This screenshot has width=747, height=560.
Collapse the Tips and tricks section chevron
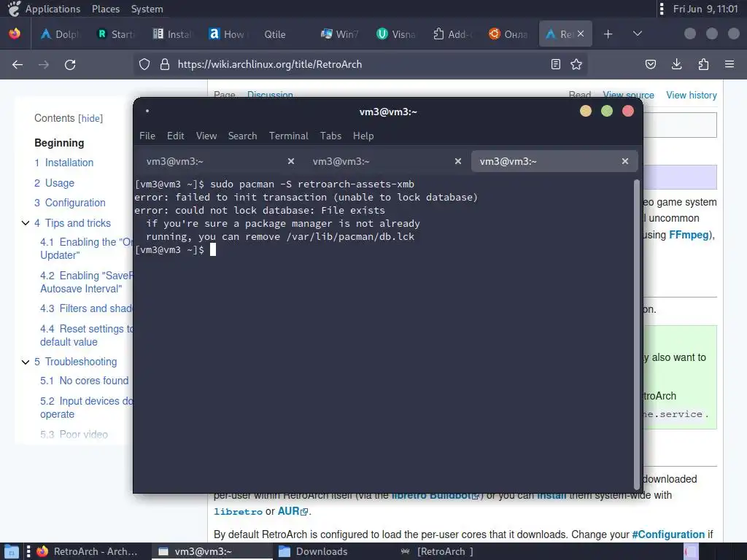click(26, 223)
